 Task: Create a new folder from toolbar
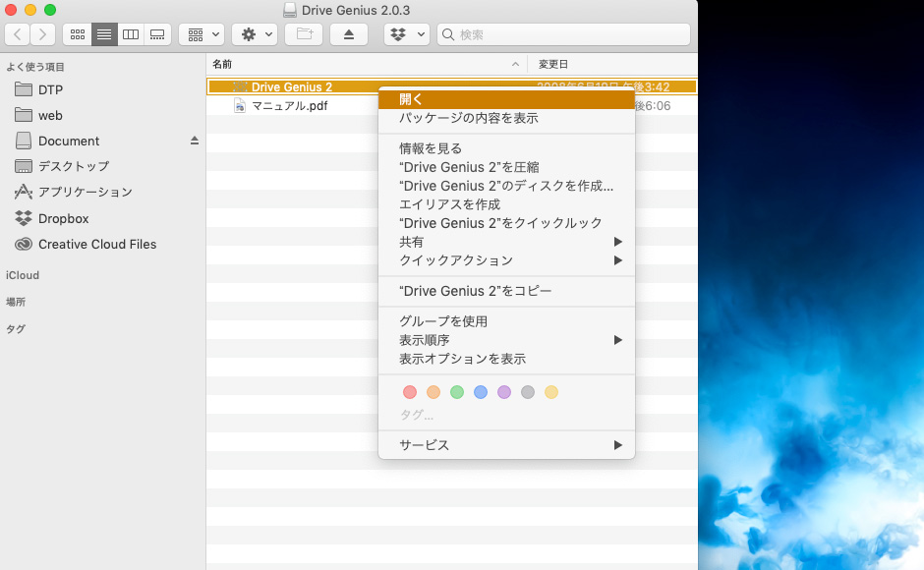[304, 34]
